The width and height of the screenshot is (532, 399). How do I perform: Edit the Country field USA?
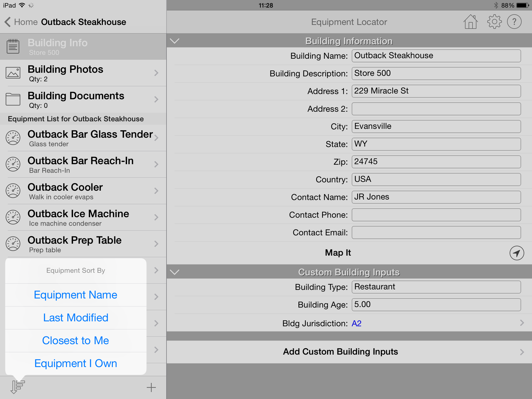point(436,179)
